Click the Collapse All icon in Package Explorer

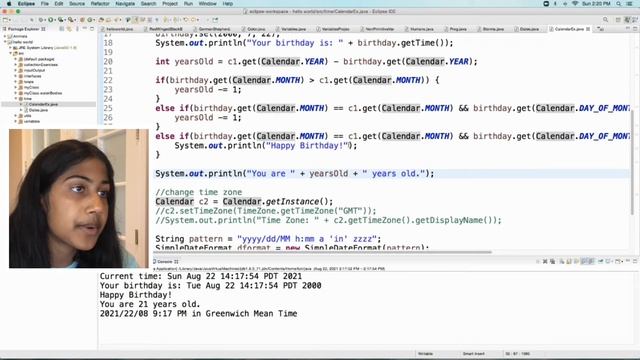point(62,29)
